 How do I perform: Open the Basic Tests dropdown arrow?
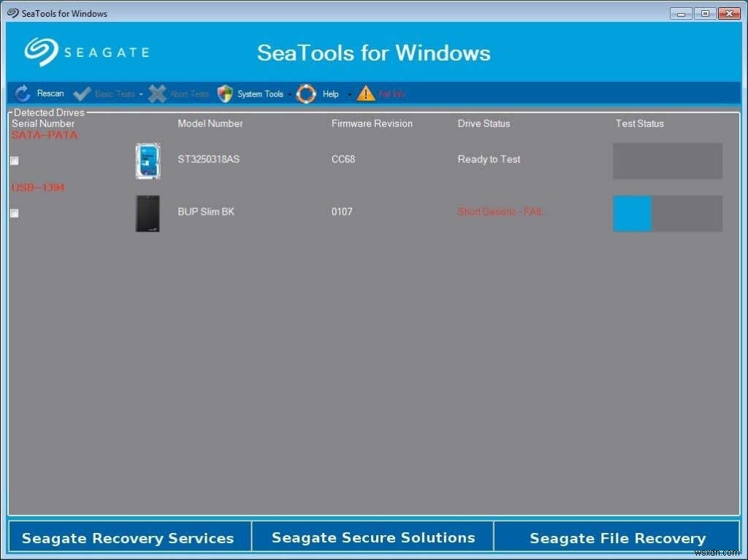pos(141,94)
